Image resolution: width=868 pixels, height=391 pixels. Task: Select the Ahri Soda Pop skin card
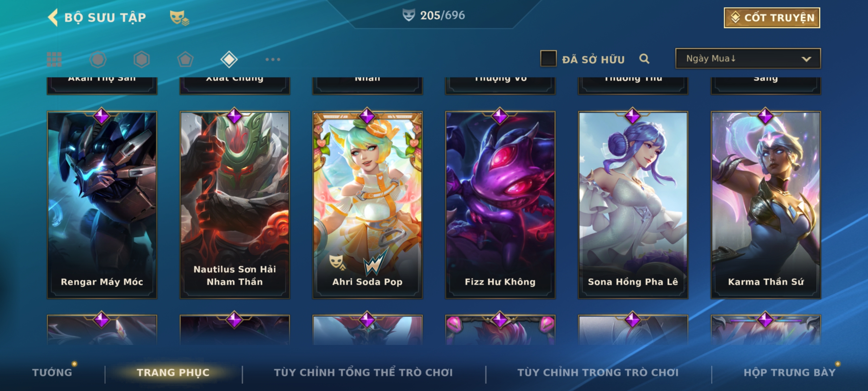pos(367,205)
